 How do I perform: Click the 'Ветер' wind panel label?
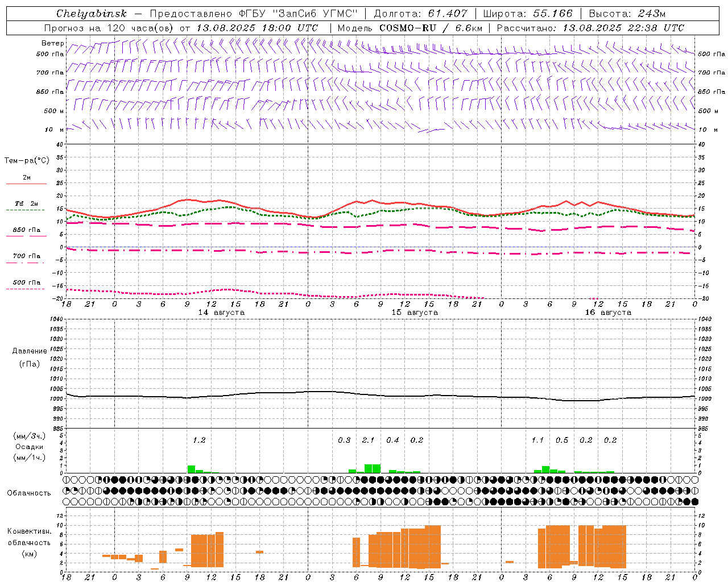[53, 43]
